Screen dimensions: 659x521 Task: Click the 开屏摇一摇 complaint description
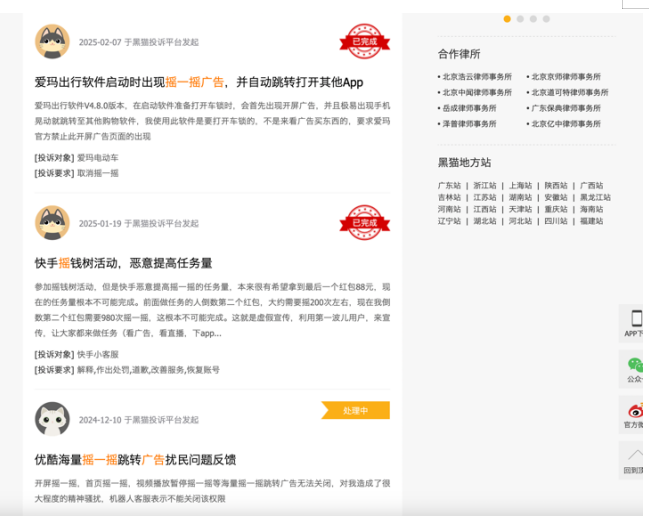click(212, 491)
